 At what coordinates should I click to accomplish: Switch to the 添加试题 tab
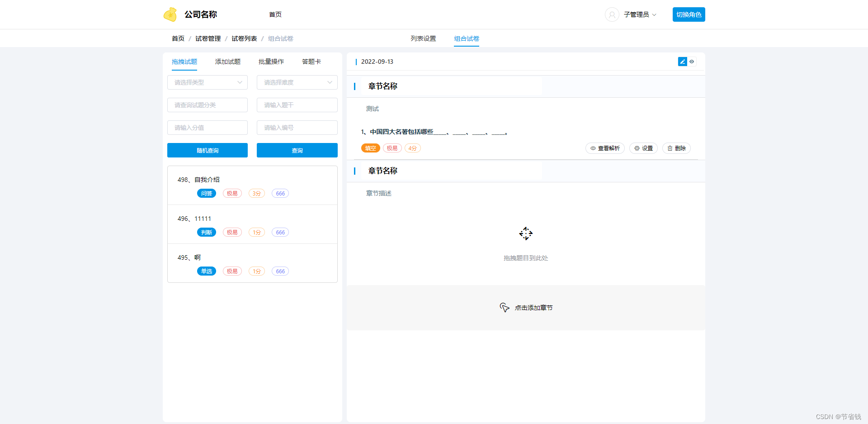(228, 62)
